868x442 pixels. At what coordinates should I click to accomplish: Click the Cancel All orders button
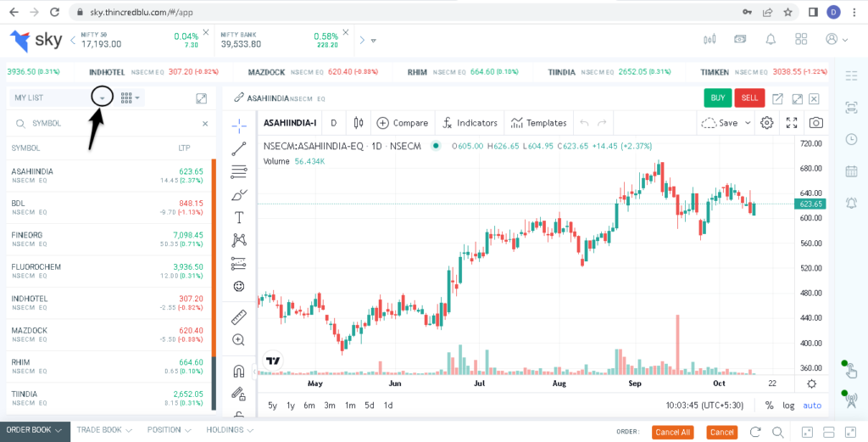point(672,433)
